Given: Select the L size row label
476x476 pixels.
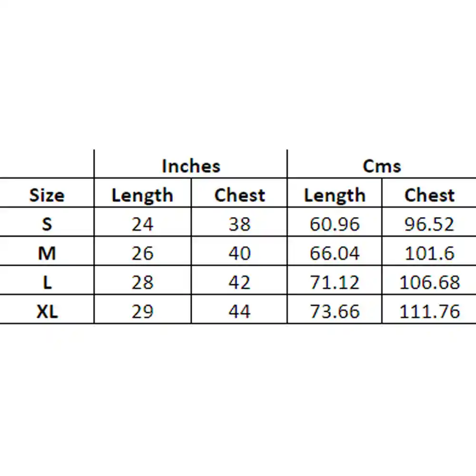Looking at the screenshot, I should pos(47,280).
